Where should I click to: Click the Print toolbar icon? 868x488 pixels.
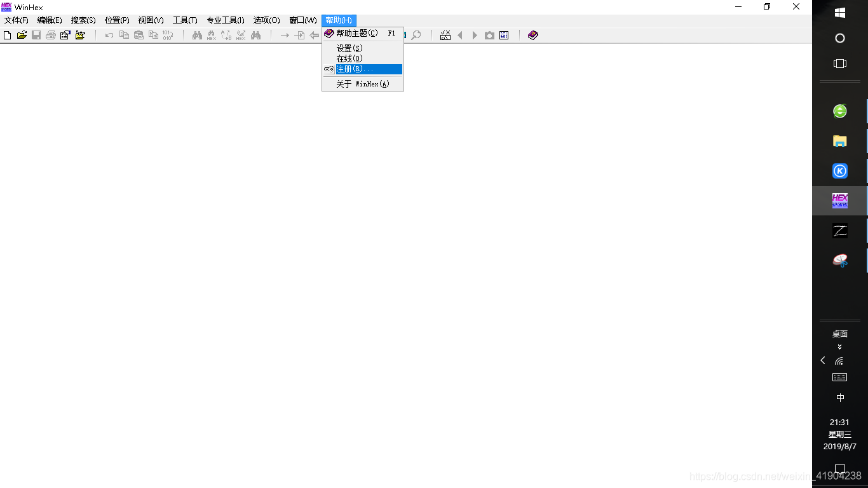[x=51, y=36]
